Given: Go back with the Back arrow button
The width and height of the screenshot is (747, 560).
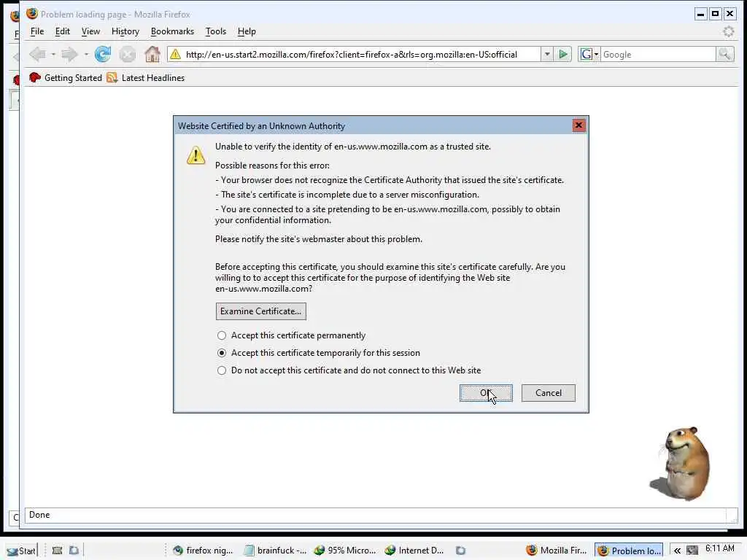Looking at the screenshot, I should (x=37, y=54).
